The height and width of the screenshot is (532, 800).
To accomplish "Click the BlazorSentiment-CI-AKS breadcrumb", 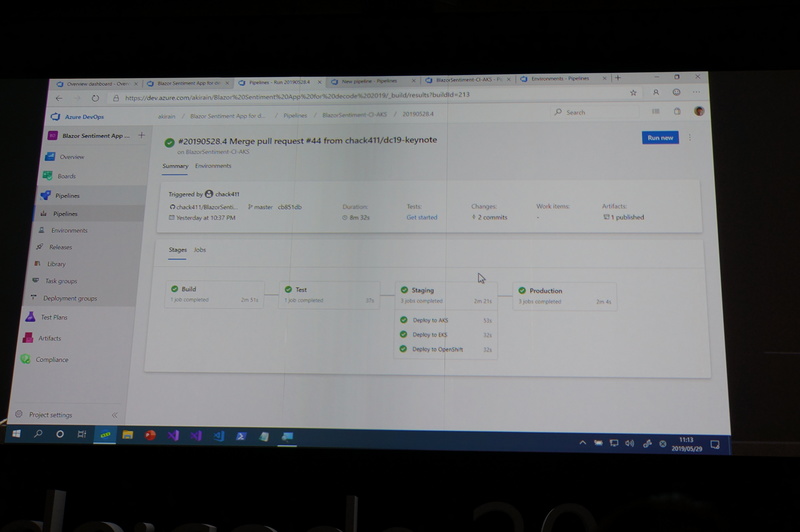I will (x=355, y=115).
